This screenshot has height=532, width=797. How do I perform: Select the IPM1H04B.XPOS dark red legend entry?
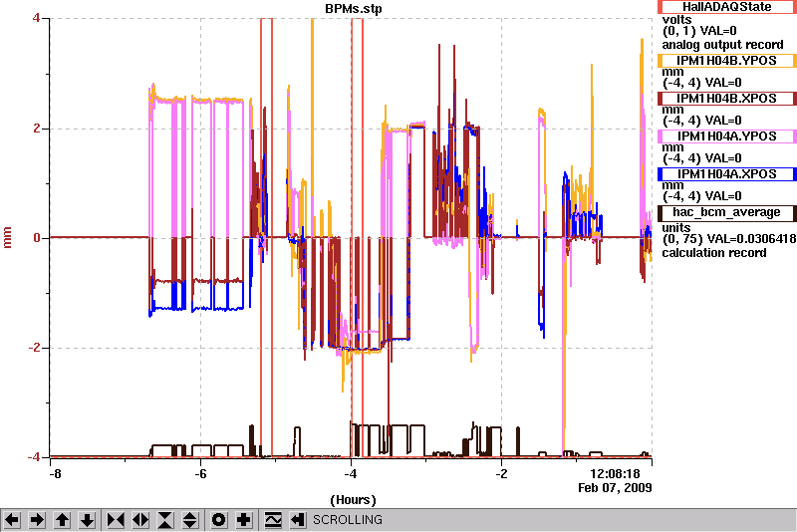[727, 99]
